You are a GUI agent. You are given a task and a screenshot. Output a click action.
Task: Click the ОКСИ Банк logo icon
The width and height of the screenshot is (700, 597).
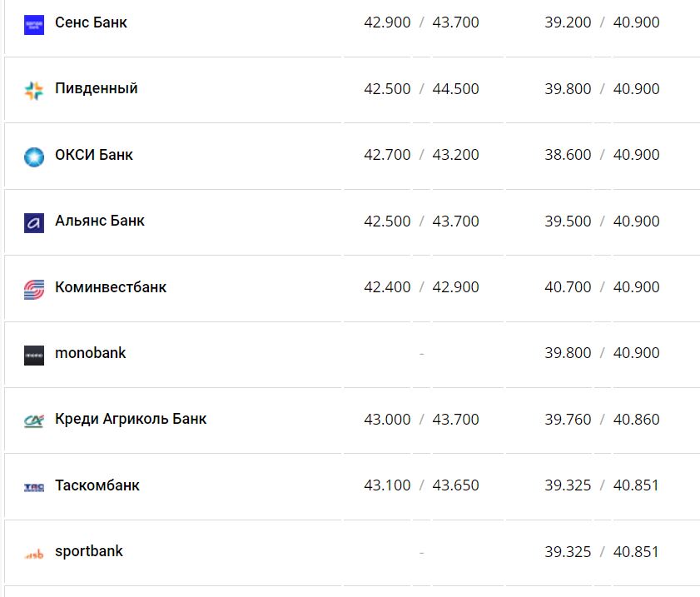(x=34, y=157)
